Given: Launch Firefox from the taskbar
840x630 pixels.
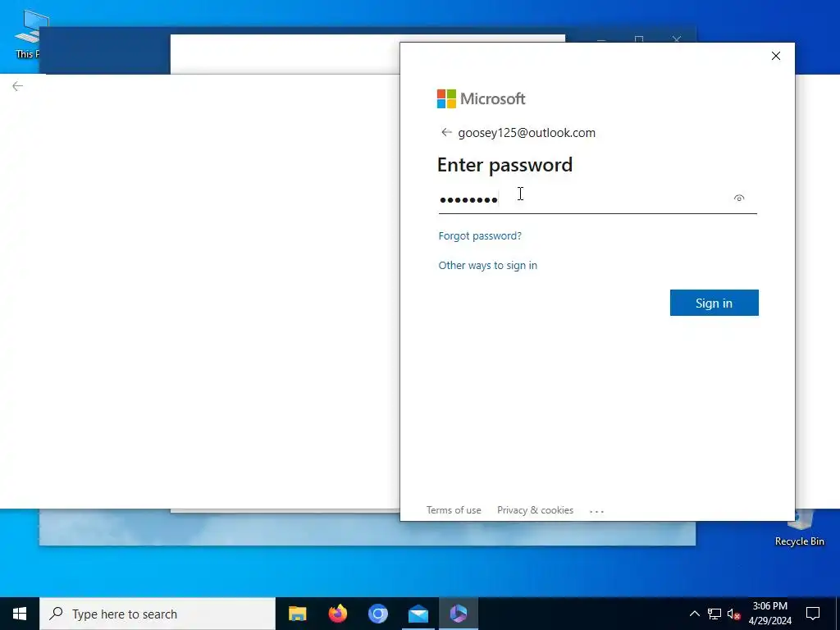Looking at the screenshot, I should 337,614.
